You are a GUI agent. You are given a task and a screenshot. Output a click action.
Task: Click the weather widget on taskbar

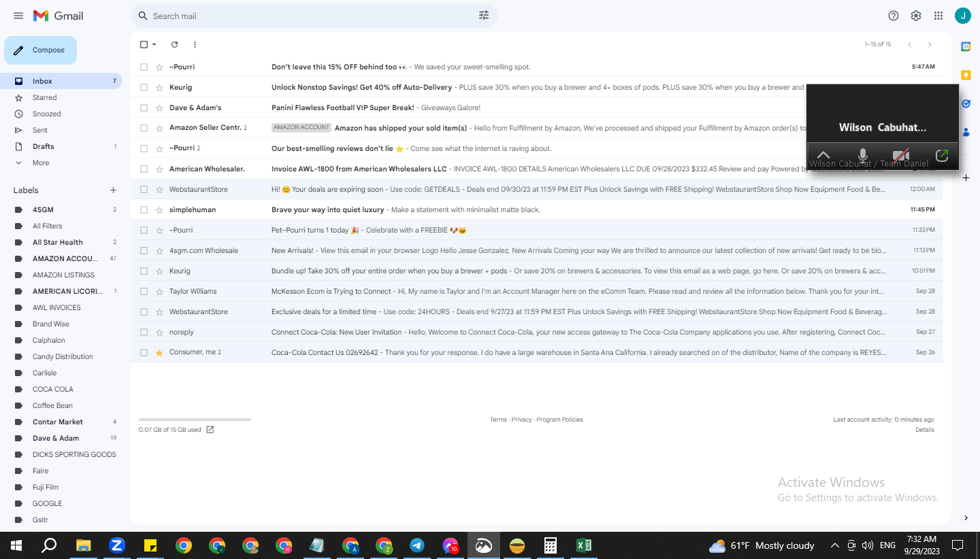[x=762, y=545]
